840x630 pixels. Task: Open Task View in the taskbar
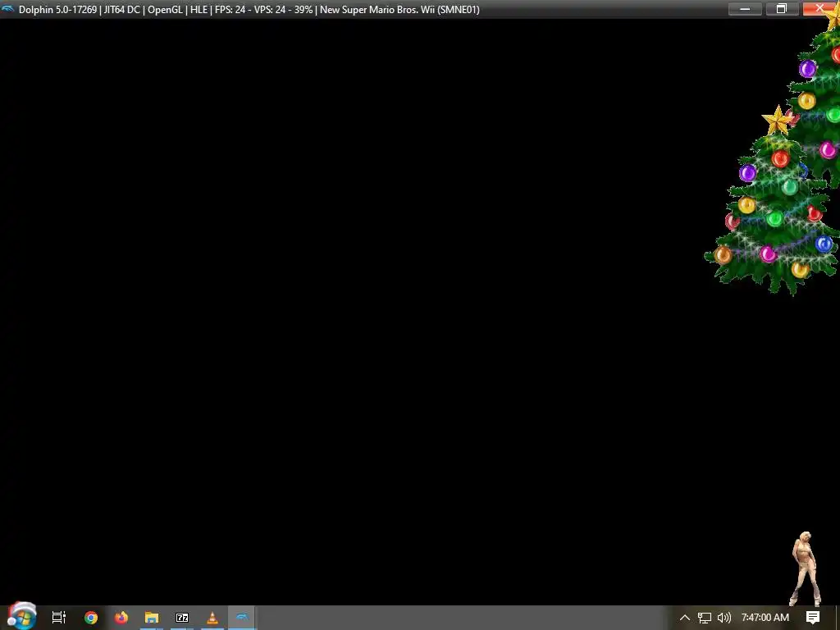(x=59, y=618)
